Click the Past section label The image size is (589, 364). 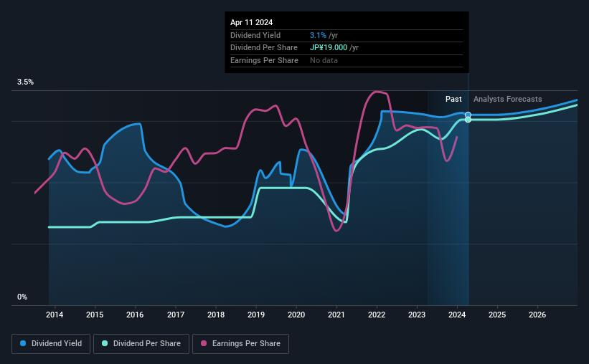tap(453, 99)
